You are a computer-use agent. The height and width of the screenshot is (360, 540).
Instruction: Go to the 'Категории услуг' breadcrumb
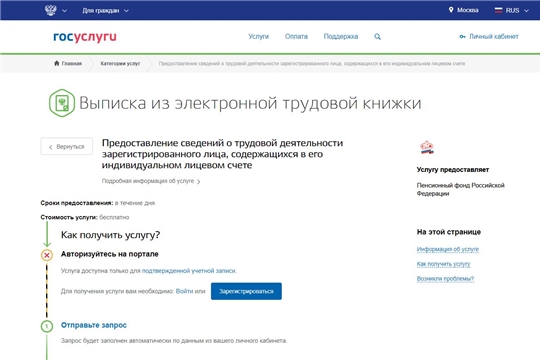coord(120,63)
